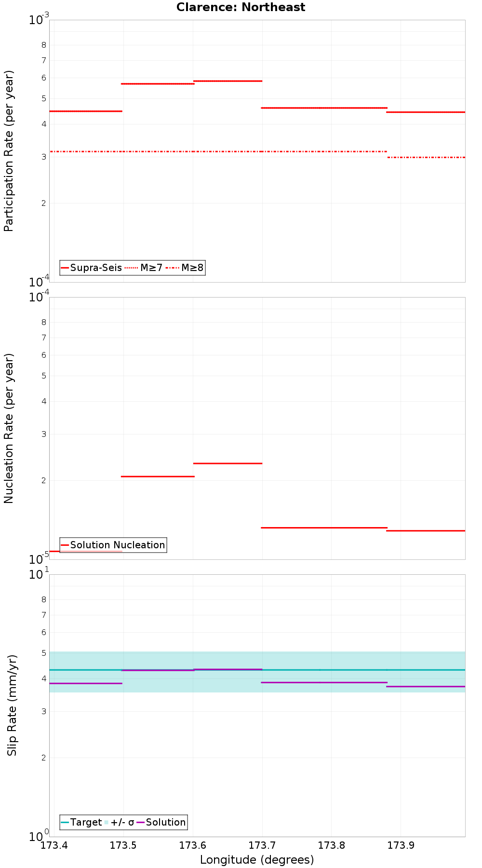Screen dimensions: 482x868
Task: Click the Solution legend magenta line
Action: pyautogui.click(x=141, y=822)
